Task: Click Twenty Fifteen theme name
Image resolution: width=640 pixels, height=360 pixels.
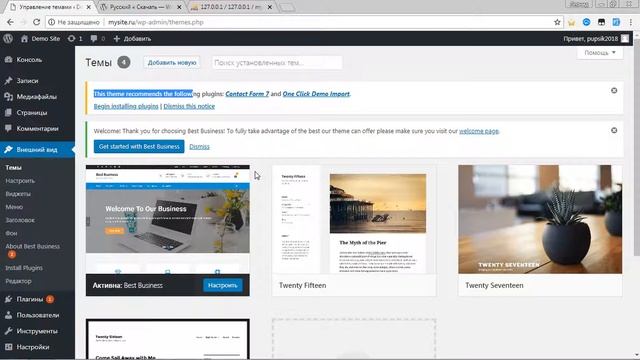Action: [x=302, y=285]
